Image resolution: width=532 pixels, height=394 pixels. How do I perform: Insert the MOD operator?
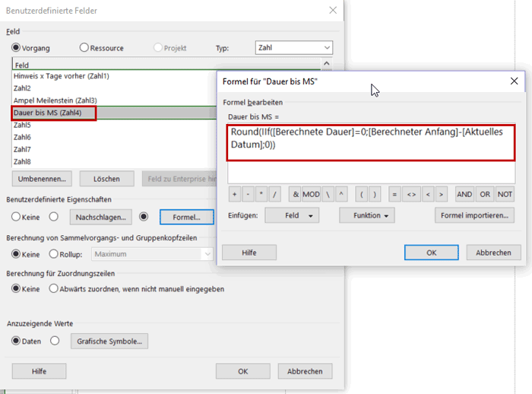(312, 194)
